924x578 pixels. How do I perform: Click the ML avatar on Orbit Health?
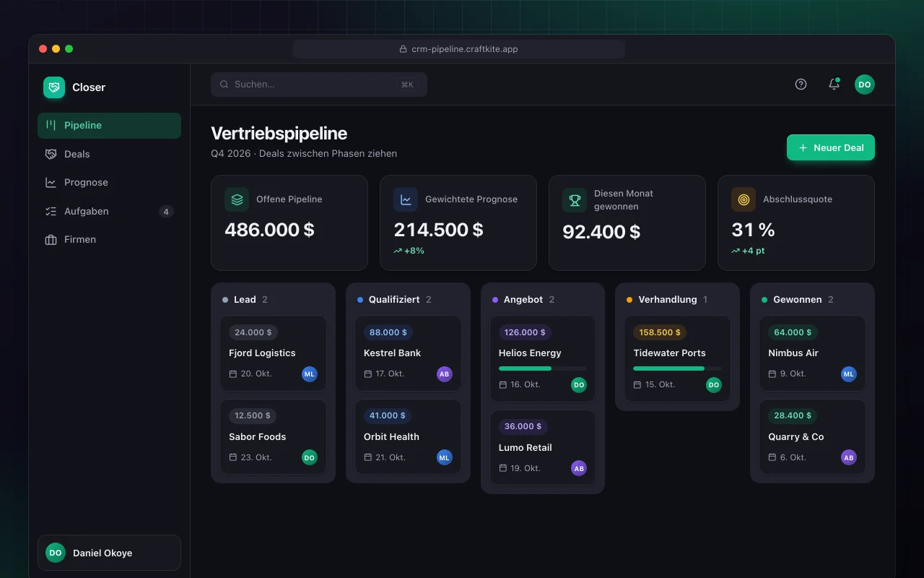coord(445,457)
